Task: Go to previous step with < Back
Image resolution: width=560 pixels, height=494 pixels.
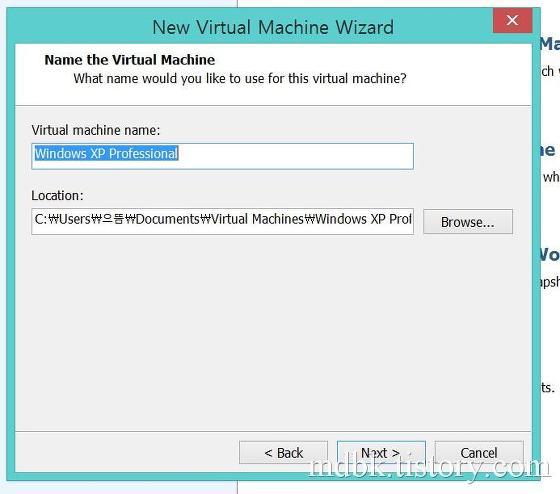Action: click(x=283, y=453)
